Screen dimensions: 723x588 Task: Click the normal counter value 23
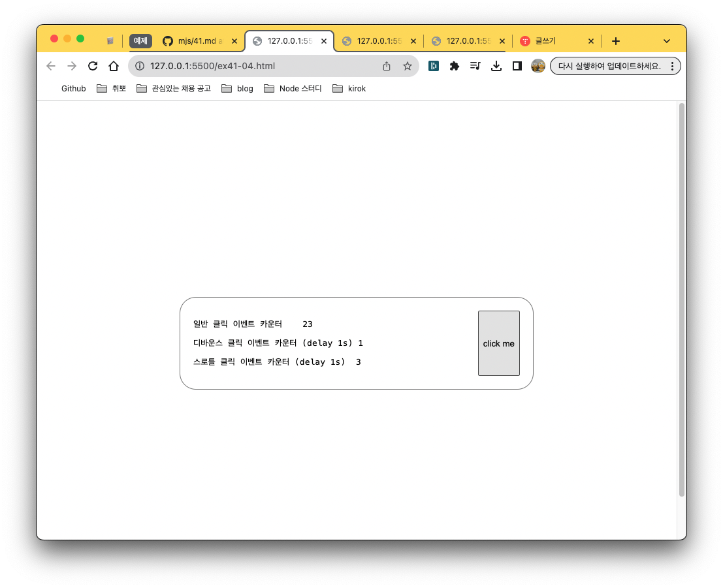(308, 324)
